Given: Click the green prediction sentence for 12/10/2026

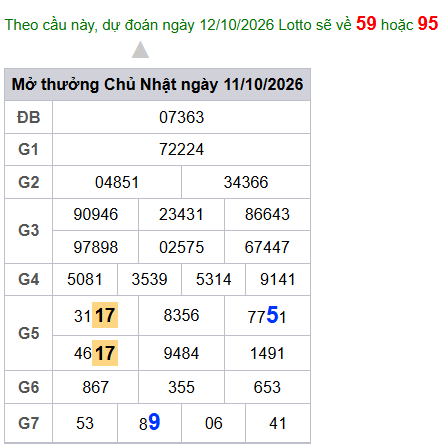Looking at the screenshot, I should click(221, 24).
